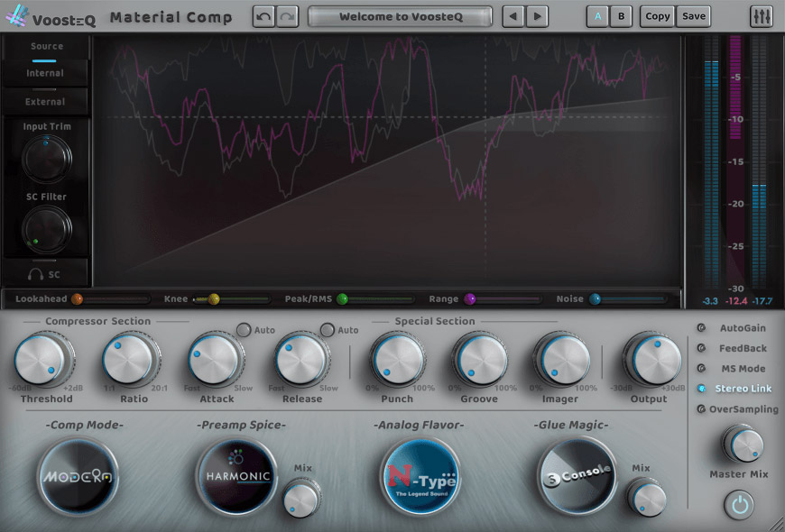785x532 pixels.
Task: Select the Modern comp mode knob
Action: (x=77, y=479)
